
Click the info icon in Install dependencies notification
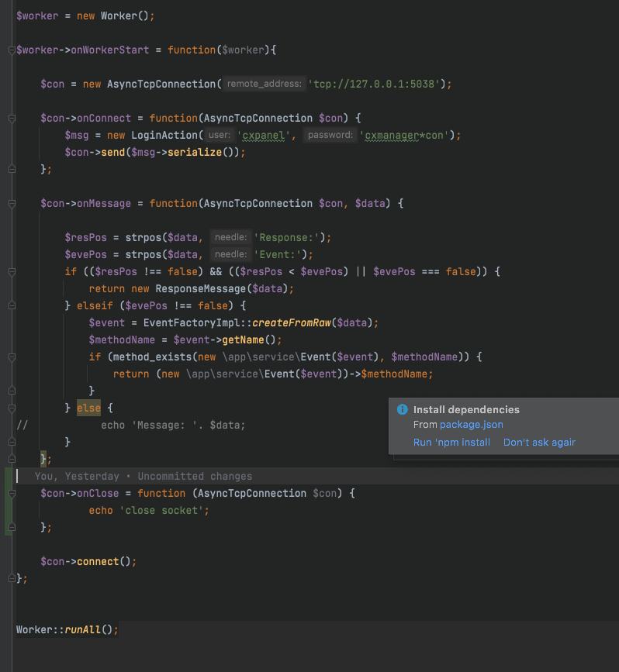(x=403, y=409)
